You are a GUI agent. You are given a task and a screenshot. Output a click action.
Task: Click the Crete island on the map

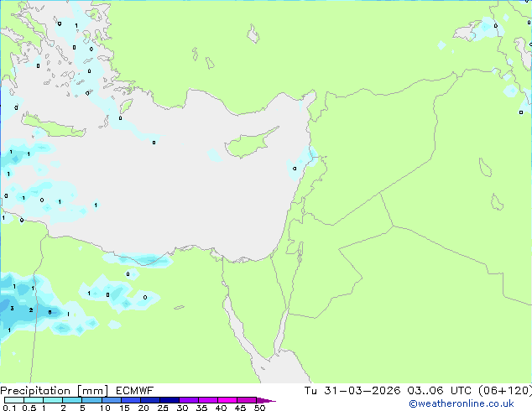(x=55, y=126)
